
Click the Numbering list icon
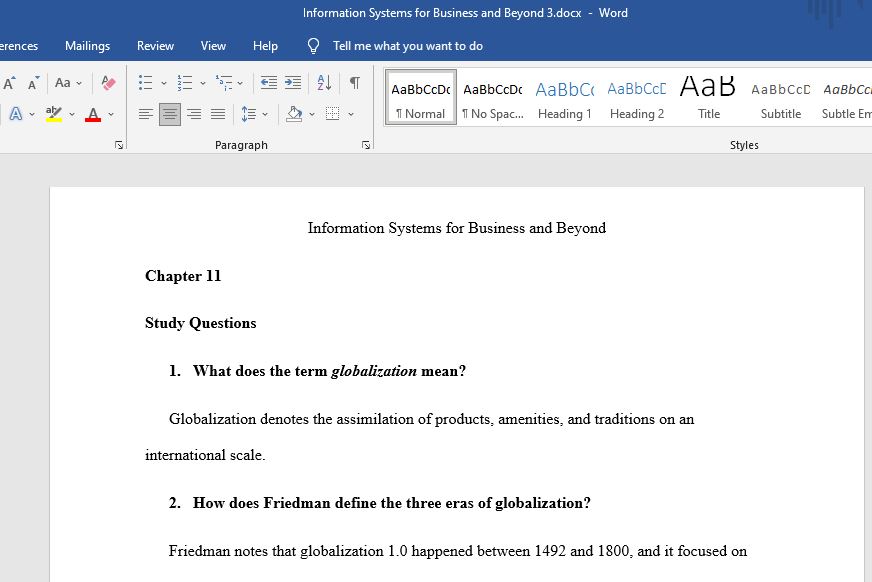[x=185, y=83]
